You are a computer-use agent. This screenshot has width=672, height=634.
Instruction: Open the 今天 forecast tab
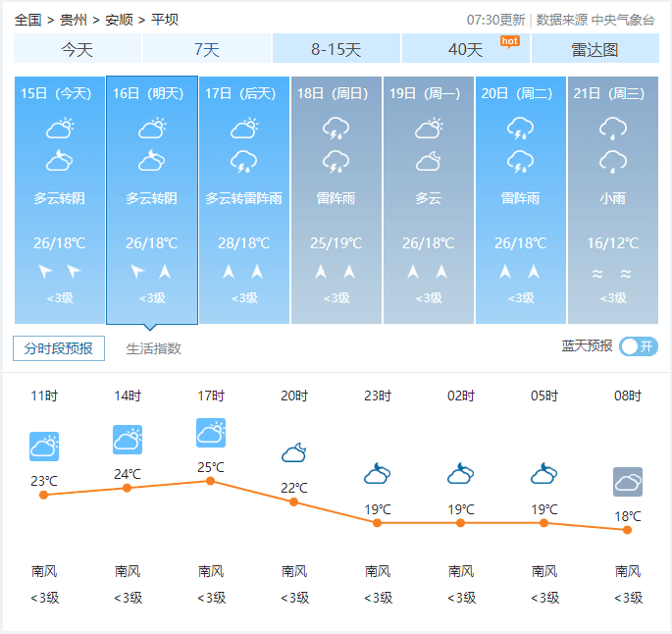pyautogui.click(x=78, y=48)
